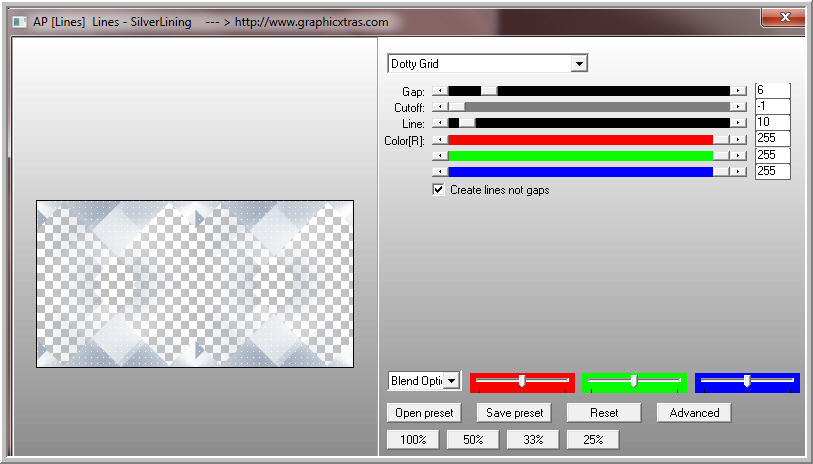Set preview zoom to 33%
Screen dimensions: 813x464
533,440
